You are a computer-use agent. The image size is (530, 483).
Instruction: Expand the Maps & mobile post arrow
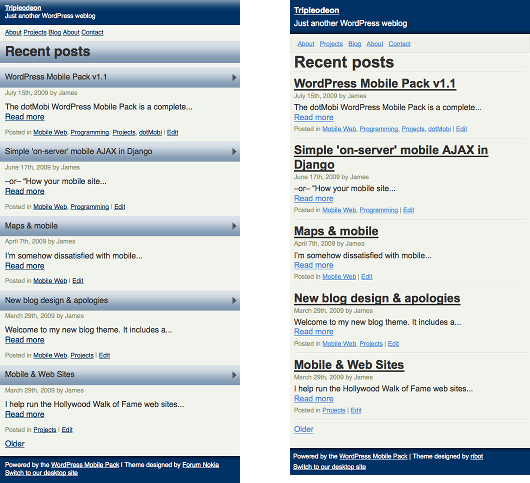click(x=234, y=226)
